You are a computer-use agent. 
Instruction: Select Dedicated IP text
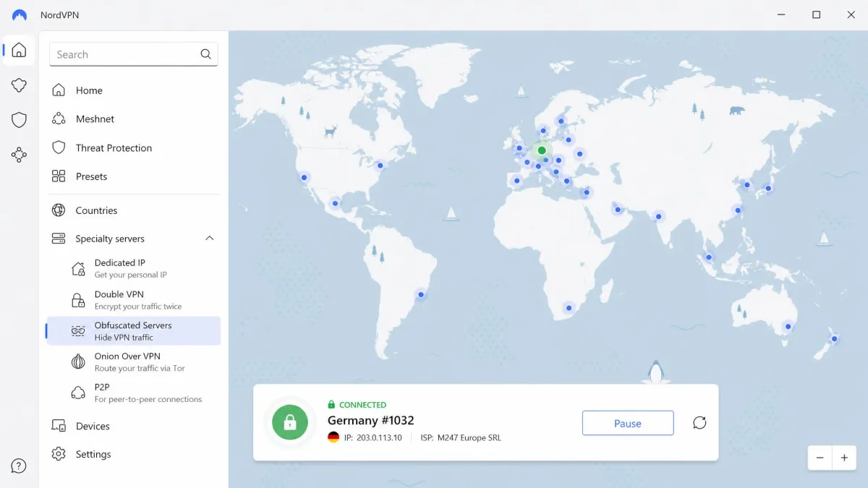click(x=120, y=262)
